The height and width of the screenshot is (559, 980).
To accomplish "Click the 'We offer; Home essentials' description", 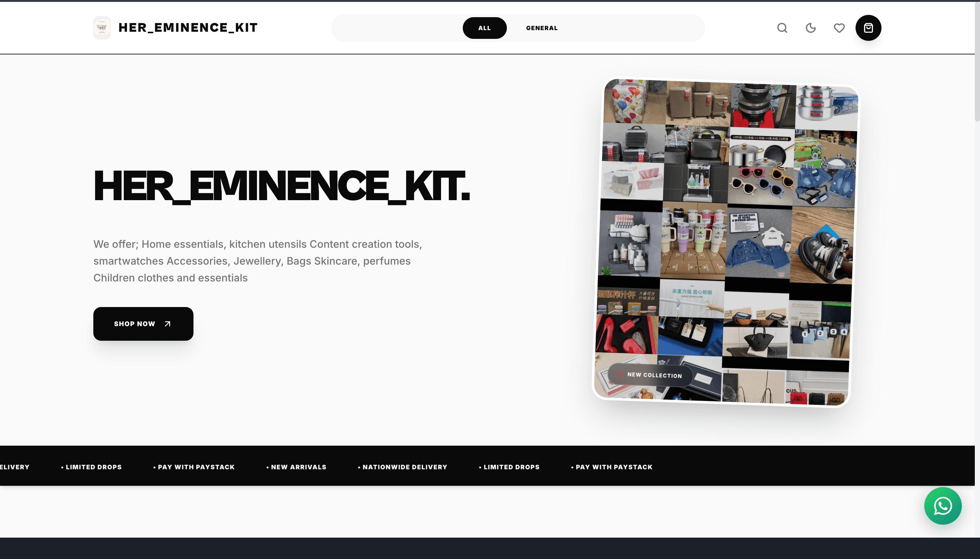I will point(257,261).
